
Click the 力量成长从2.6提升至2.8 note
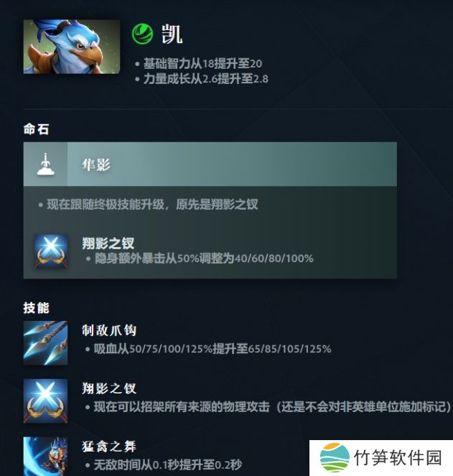pyautogui.click(x=205, y=79)
